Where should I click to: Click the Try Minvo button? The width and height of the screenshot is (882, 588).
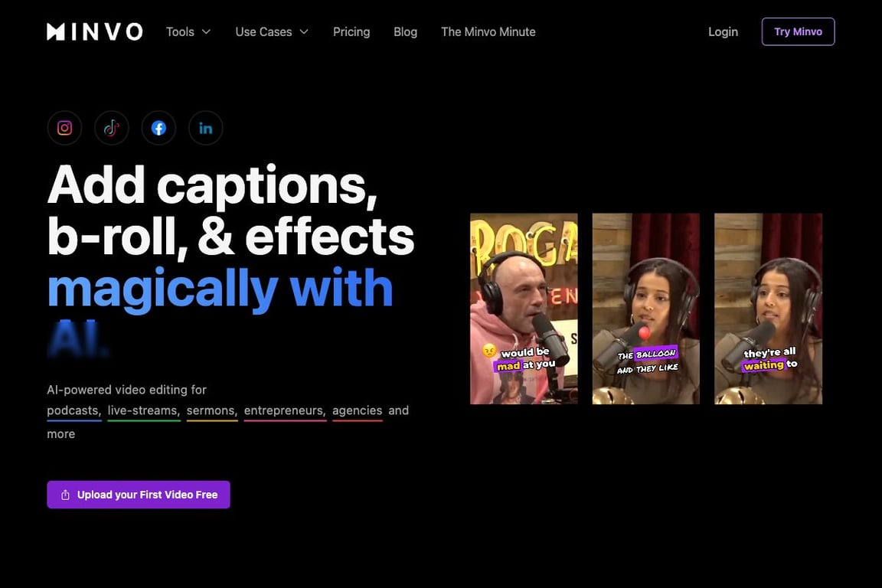799,31
